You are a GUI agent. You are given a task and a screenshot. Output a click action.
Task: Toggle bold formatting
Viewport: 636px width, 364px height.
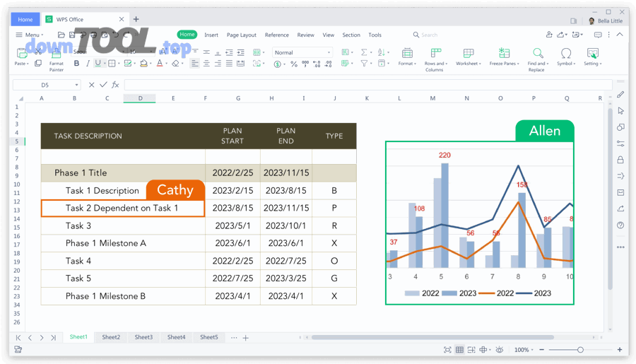click(x=76, y=64)
